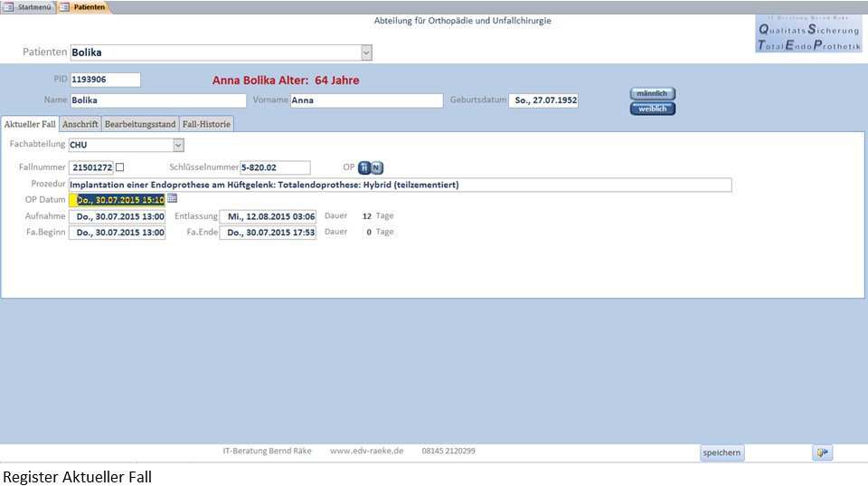Click the Vorname field Anna
This screenshot has width=868, height=486.
pos(366,100)
